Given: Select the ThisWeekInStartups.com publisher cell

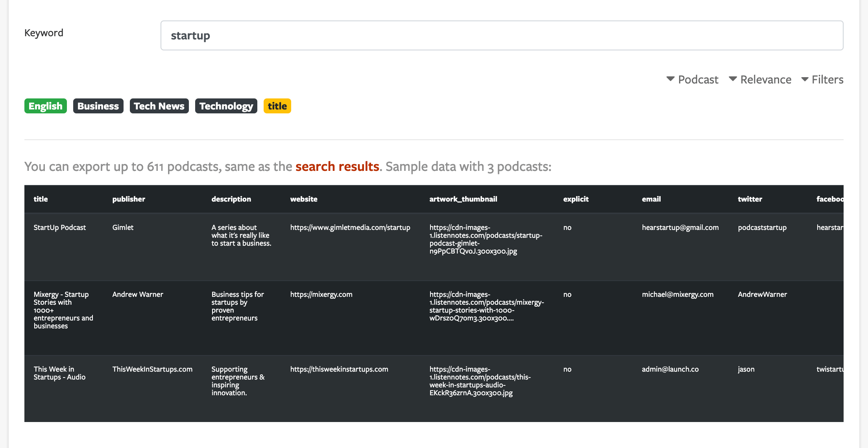Looking at the screenshot, I should point(152,369).
